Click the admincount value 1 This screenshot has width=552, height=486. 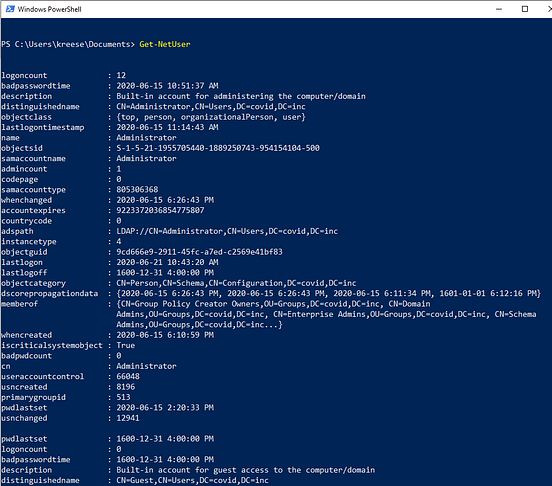point(119,169)
